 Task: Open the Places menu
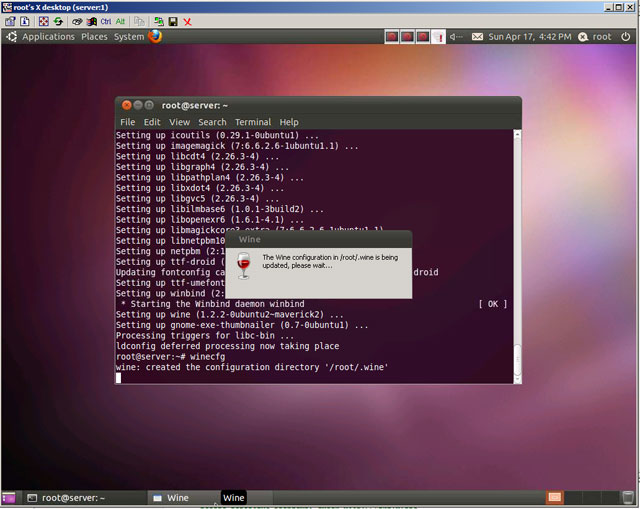pyautogui.click(x=94, y=37)
